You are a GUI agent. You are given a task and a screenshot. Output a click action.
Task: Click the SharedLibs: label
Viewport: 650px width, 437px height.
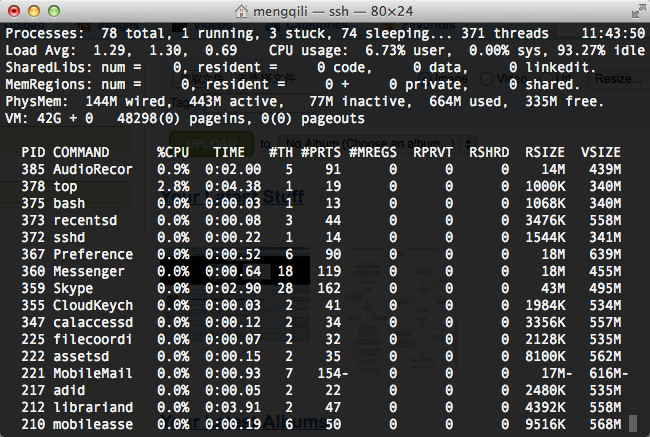coord(49,67)
